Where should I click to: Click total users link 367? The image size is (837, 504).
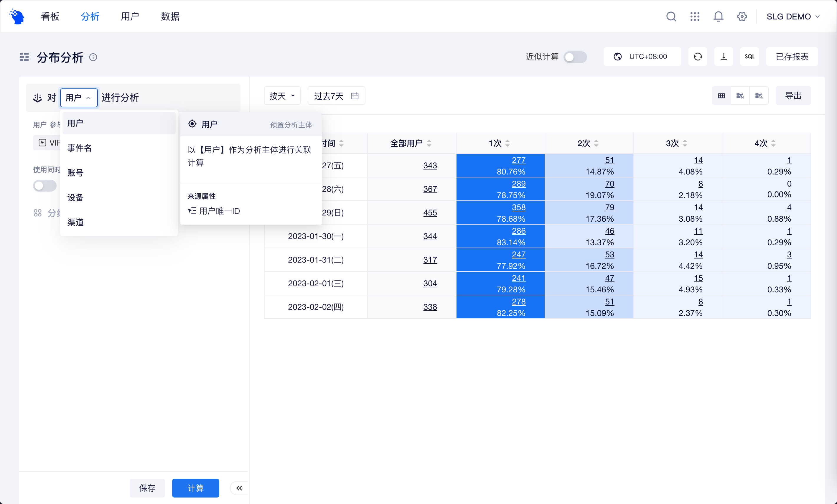tap(430, 189)
